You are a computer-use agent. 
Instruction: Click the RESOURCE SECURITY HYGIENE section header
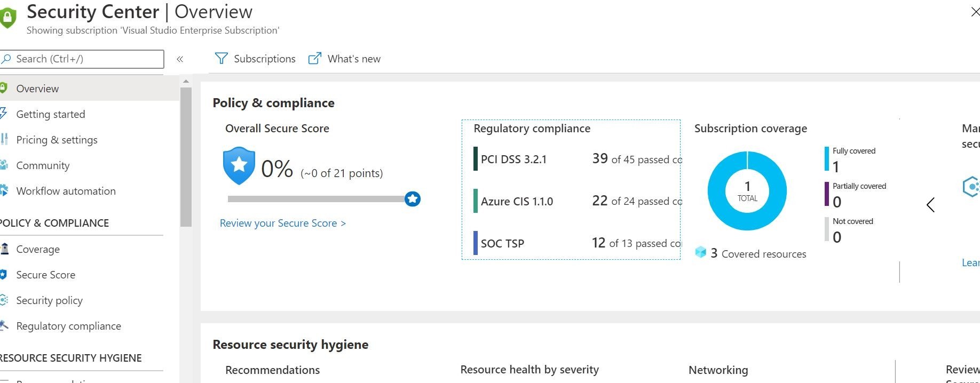[71, 358]
